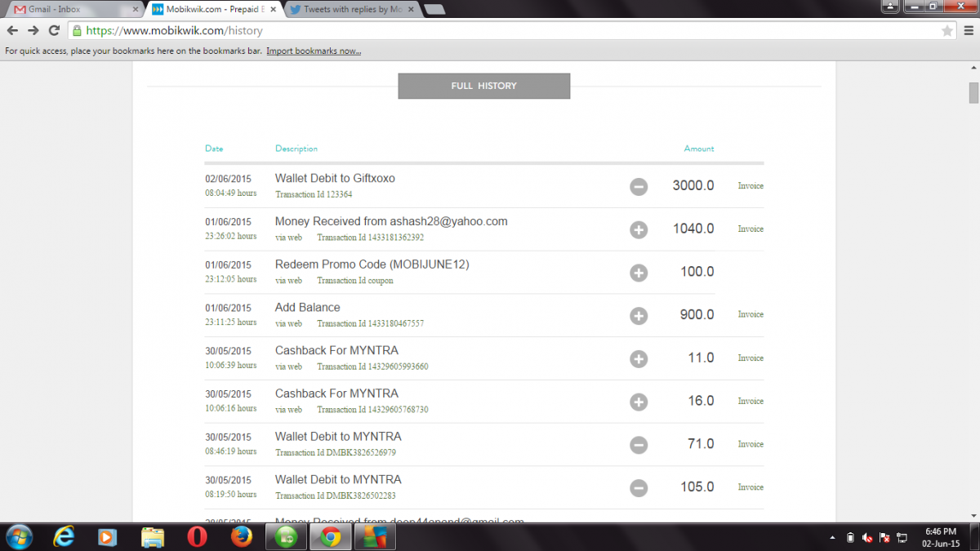This screenshot has width=980, height=551.
Task: Bookmark this page with the star icon
Action: tap(947, 31)
